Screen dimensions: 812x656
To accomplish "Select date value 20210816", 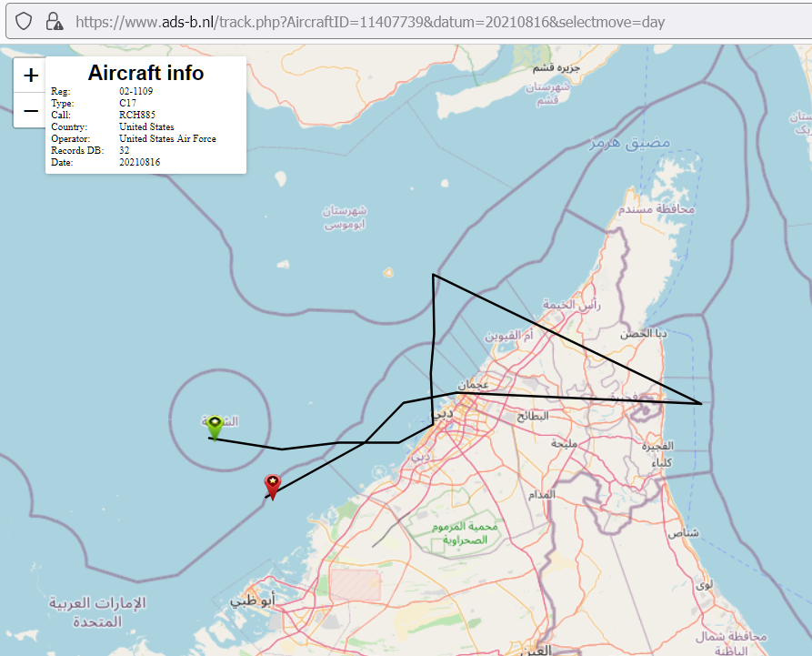I will [x=140, y=163].
